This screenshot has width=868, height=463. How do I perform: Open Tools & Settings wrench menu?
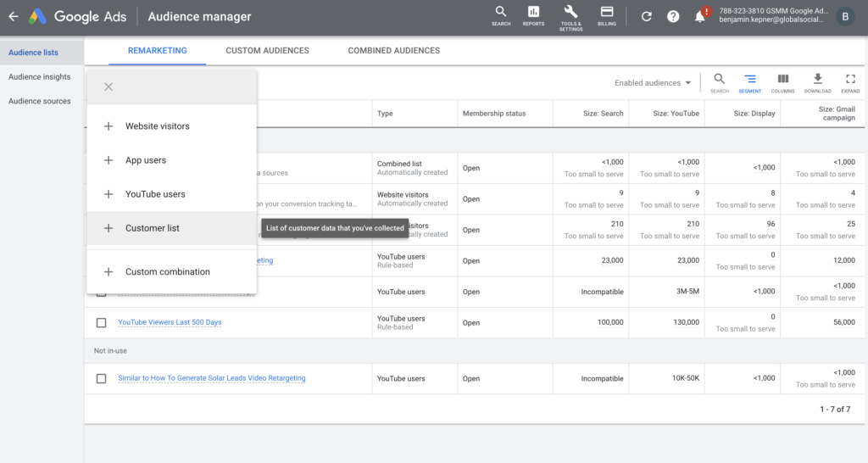570,19
